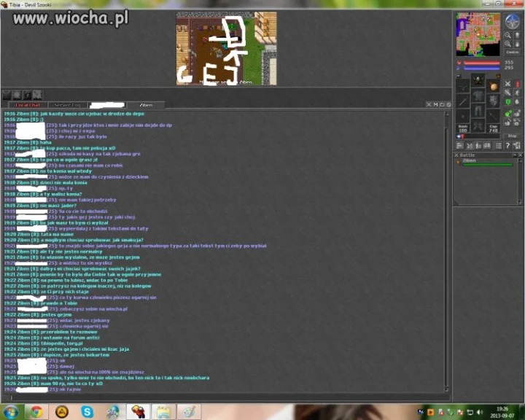
Task: Open the help question mark icon
Action: tap(508, 146)
